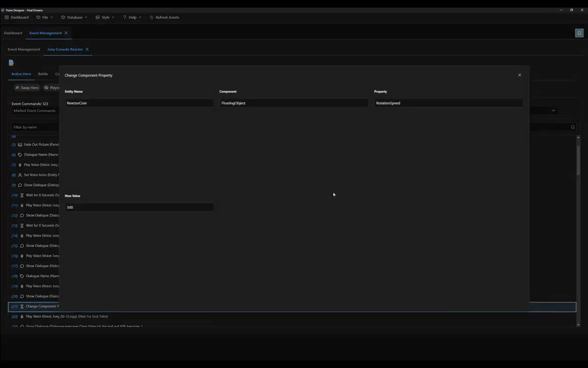Screen dimensions: 588x368
Task: Open the Style dropdown menu
Action: (105, 17)
